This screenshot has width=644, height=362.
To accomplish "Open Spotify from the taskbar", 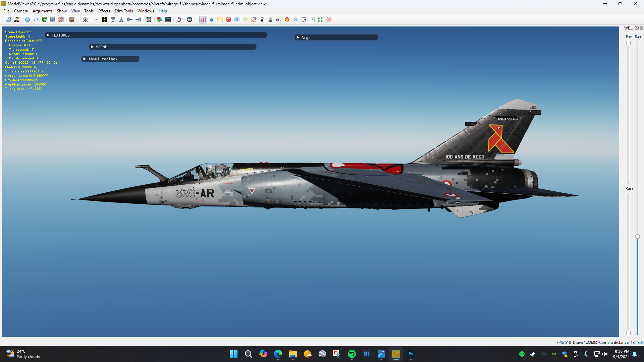I will click(352, 354).
